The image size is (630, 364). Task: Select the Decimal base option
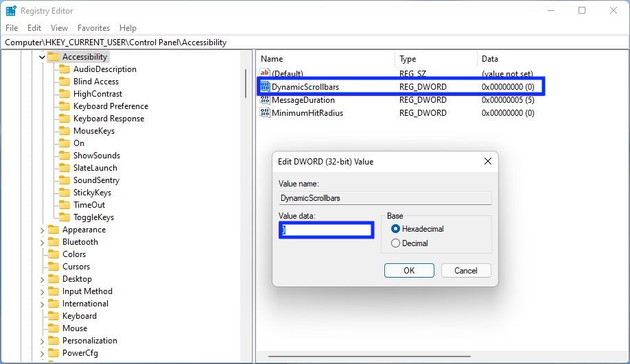coord(395,243)
